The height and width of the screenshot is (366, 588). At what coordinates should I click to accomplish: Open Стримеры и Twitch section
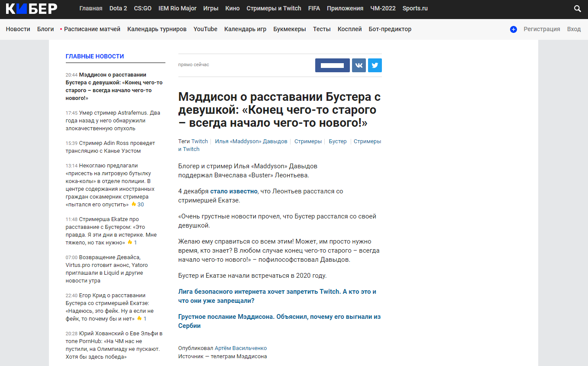(x=274, y=8)
